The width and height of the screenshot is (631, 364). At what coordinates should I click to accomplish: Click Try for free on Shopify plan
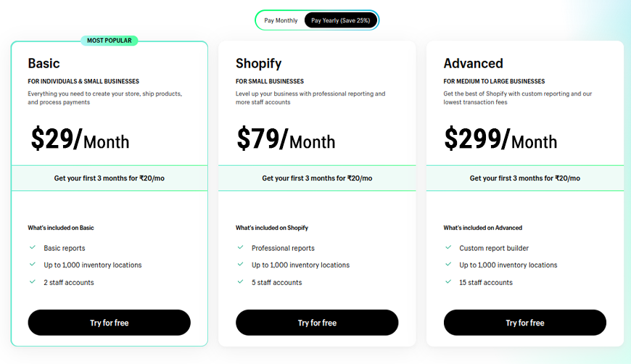coord(317,323)
